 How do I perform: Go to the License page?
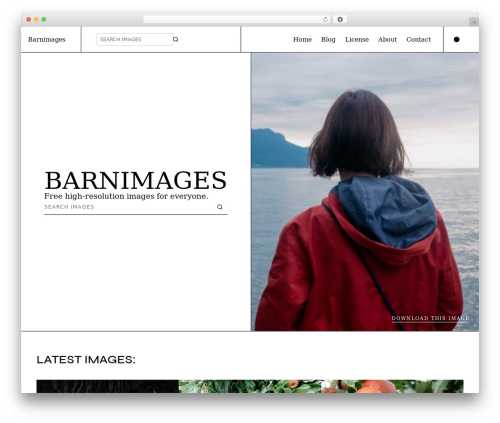click(x=357, y=39)
